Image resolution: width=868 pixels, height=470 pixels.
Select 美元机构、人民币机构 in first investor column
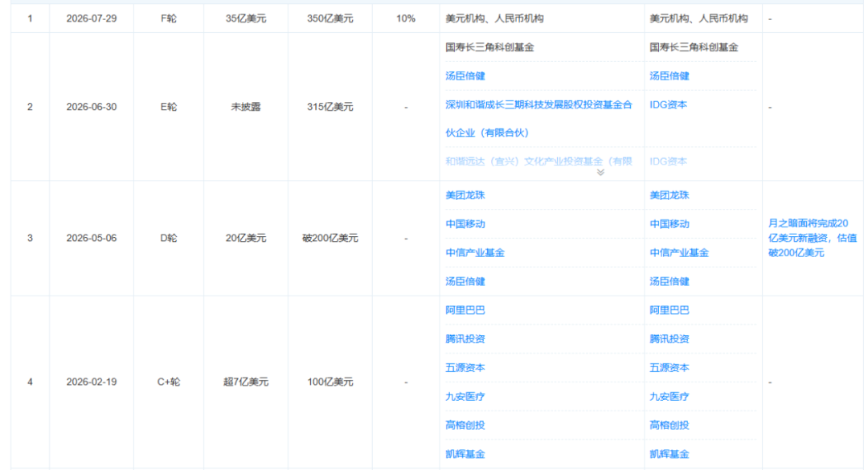coord(494,18)
